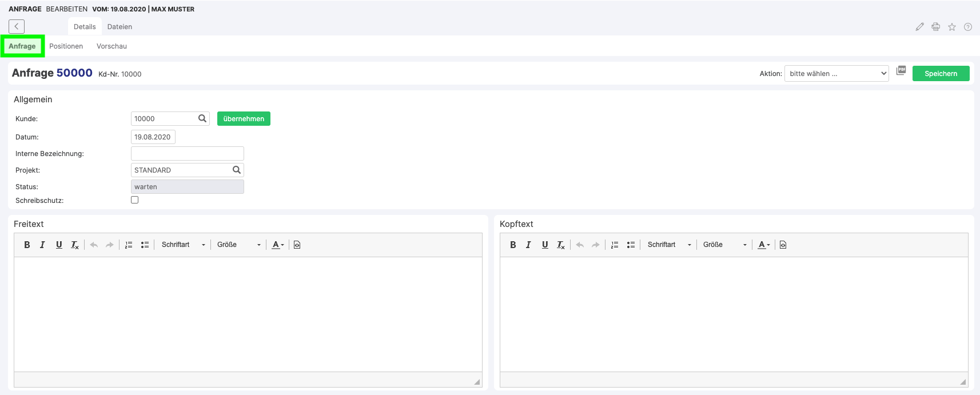980x395 pixels.
Task: Click the back arrow button
Action: pyautogui.click(x=17, y=26)
